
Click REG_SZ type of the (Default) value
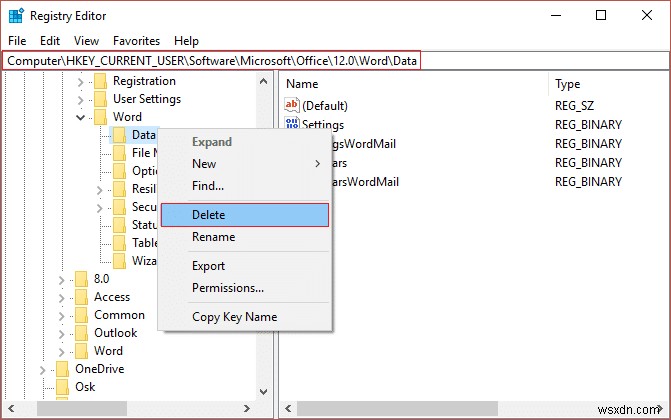(574, 106)
